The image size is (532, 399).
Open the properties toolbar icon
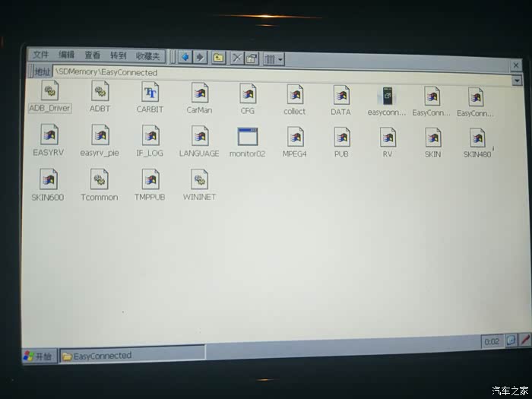click(252, 59)
